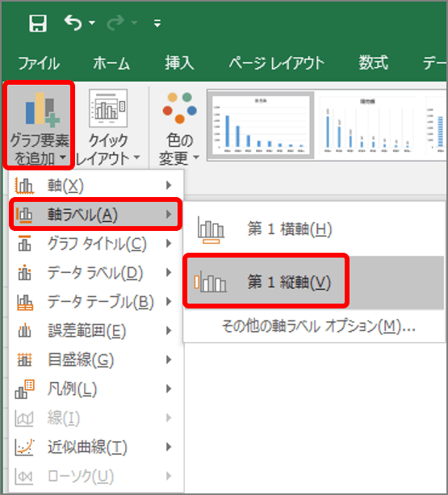Viewport: 448px width, 495px height.
Task: Click the greyed Redo arrow icon
Action: [115, 23]
